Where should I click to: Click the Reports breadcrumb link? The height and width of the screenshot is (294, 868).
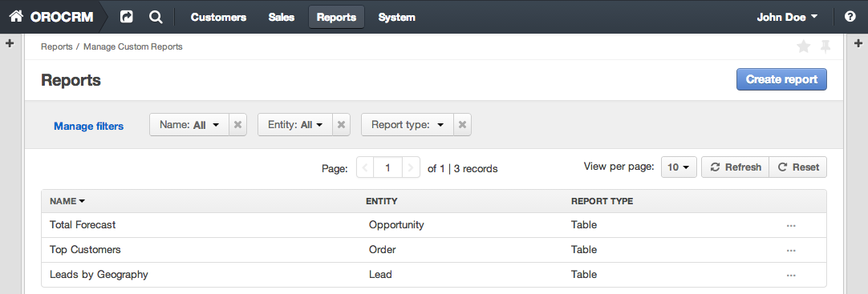click(x=56, y=47)
